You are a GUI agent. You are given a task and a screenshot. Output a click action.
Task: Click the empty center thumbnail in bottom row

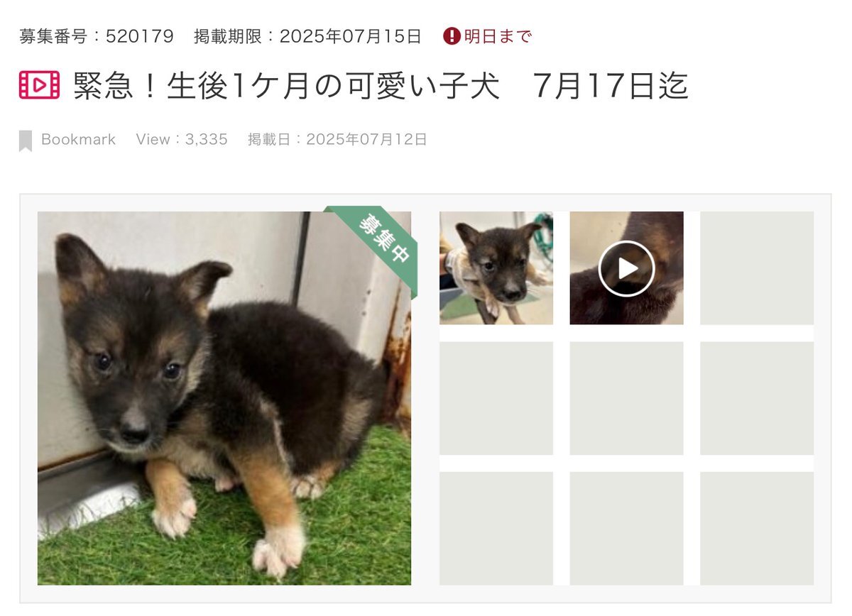[626, 529]
